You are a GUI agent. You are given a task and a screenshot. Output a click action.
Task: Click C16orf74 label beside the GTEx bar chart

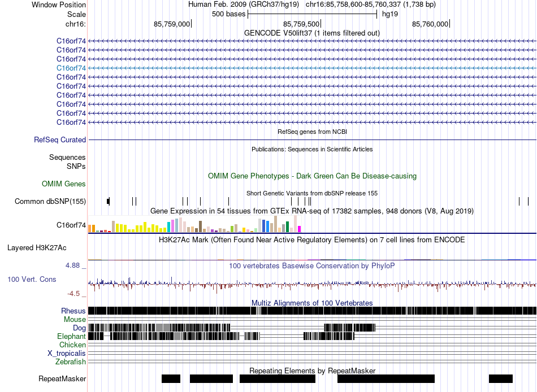(x=71, y=225)
